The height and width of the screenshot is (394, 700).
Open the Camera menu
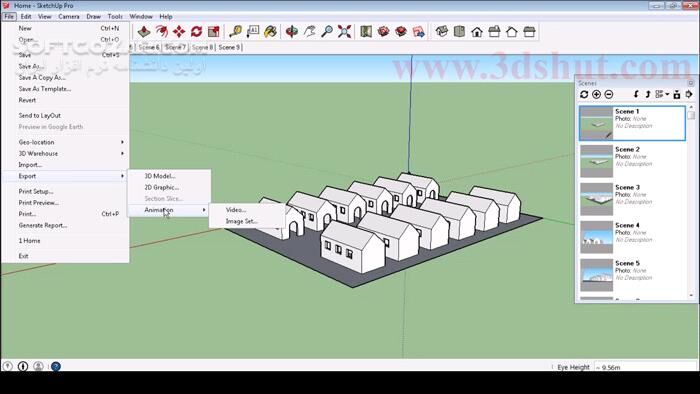point(69,17)
